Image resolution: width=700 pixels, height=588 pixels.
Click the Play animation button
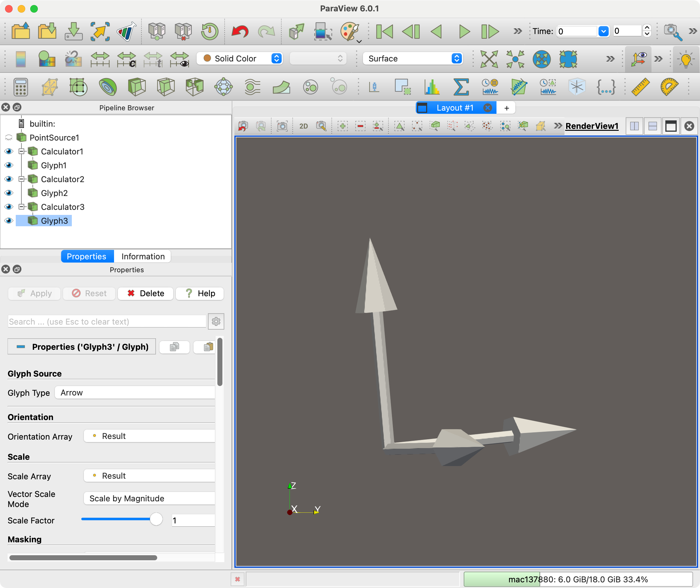tap(464, 31)
